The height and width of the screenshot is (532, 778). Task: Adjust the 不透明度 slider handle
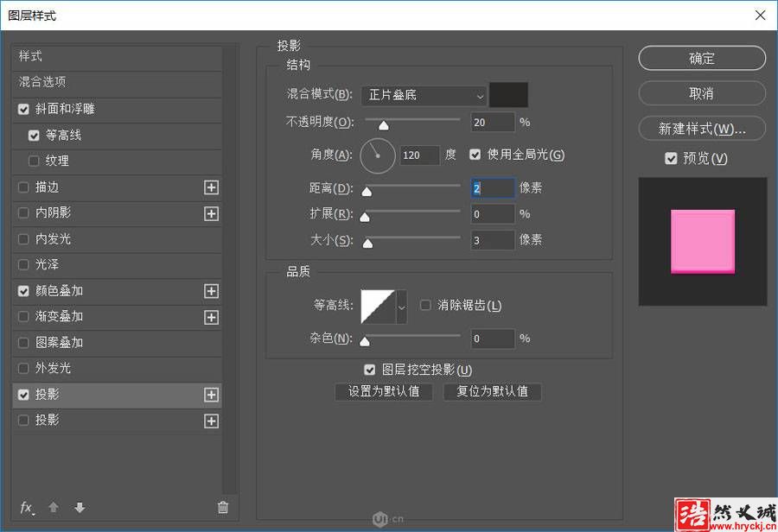coord(384,126)
